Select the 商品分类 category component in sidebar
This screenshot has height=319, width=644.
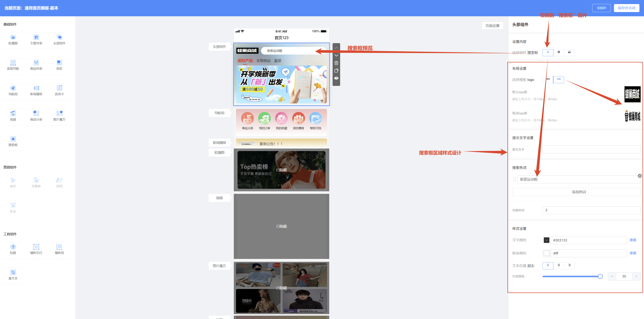[36, 116]
